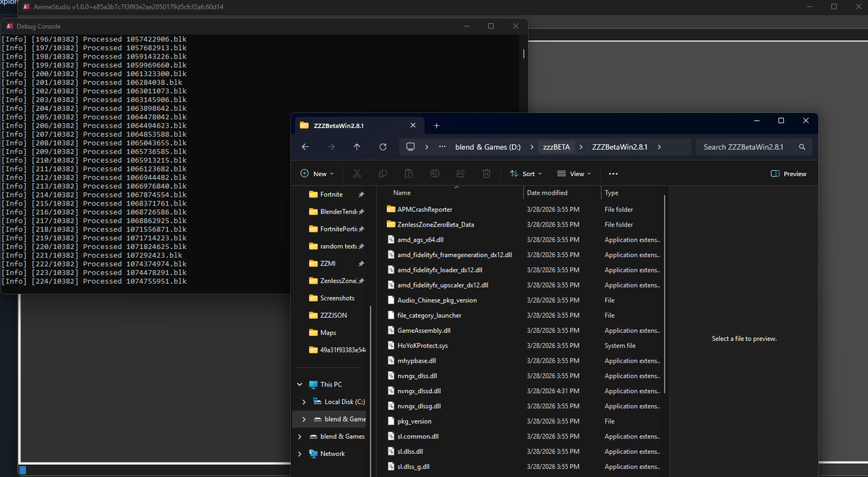Viewport: 868px width, 477px height.
Task: Click the Debug Console window icon
Action: [x=10, y=26]
